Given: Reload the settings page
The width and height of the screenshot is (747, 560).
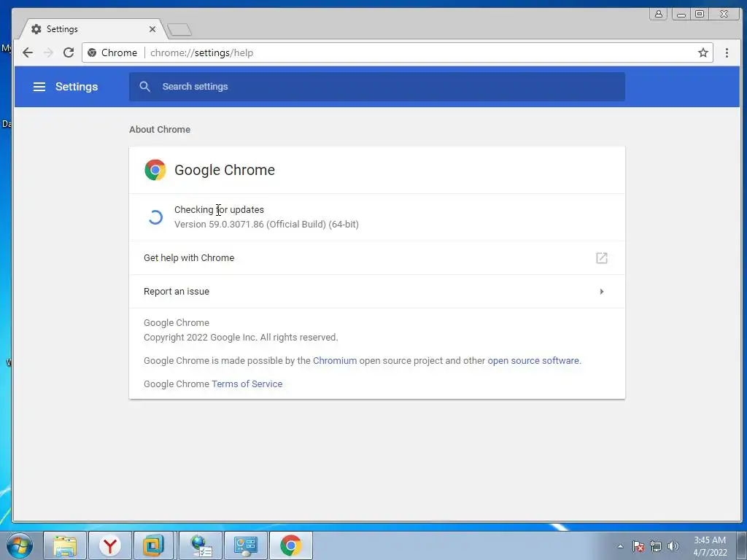Looking at the screenshot, I should pos(69,52).
